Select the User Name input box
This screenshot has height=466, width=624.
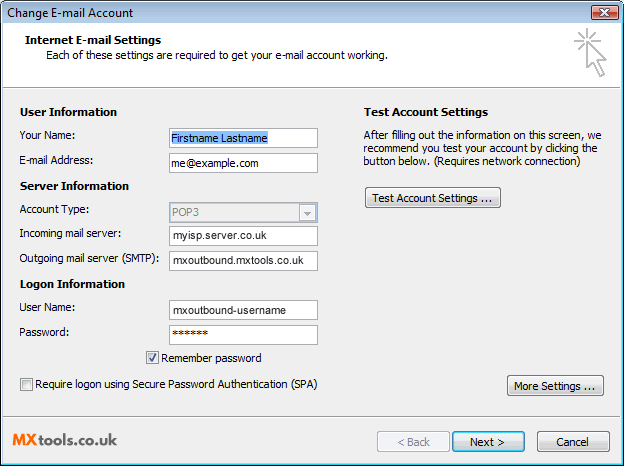243,310
